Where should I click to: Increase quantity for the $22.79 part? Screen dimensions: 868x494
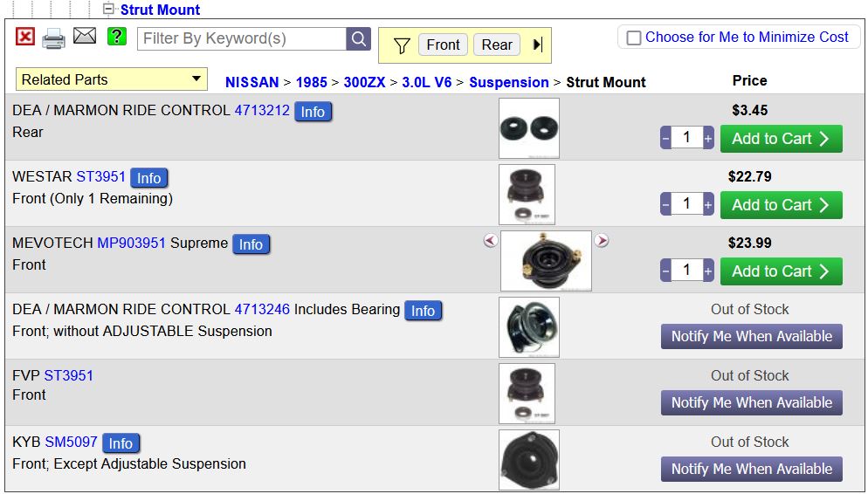pyautogui.click(x=708, y=205)
